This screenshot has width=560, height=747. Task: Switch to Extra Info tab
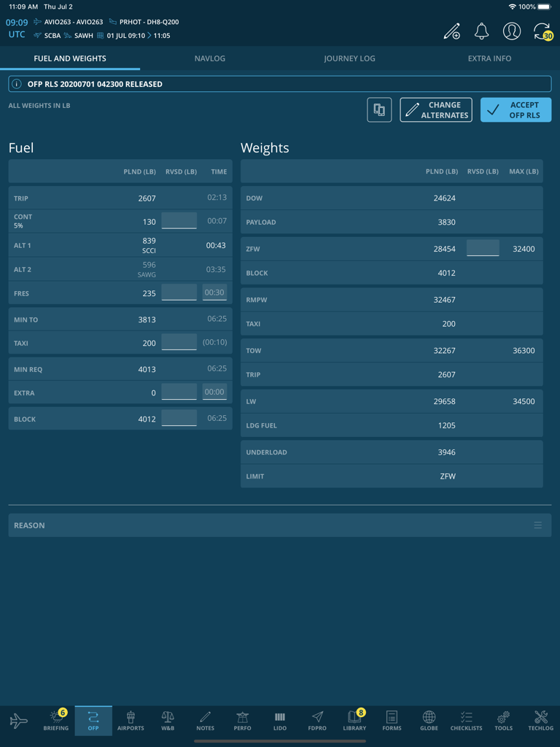click(489, 58)
